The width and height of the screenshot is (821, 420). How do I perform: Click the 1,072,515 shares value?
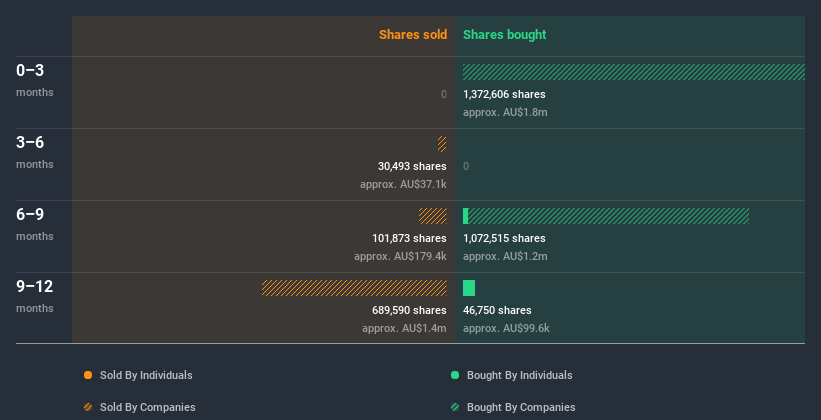pyautogui.click(x=504, y=238)
